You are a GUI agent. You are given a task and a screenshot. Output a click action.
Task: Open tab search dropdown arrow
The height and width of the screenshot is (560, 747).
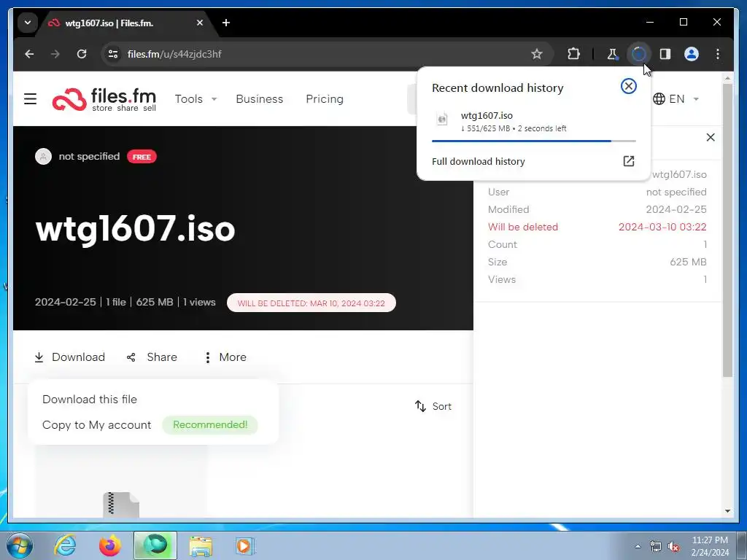pyautogui.click(x=28, y=23)
